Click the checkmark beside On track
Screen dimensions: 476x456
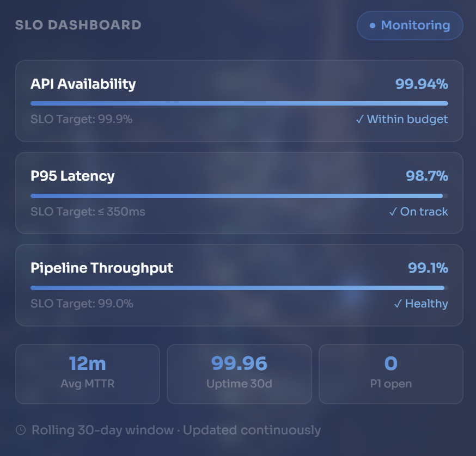click(393, 212)
